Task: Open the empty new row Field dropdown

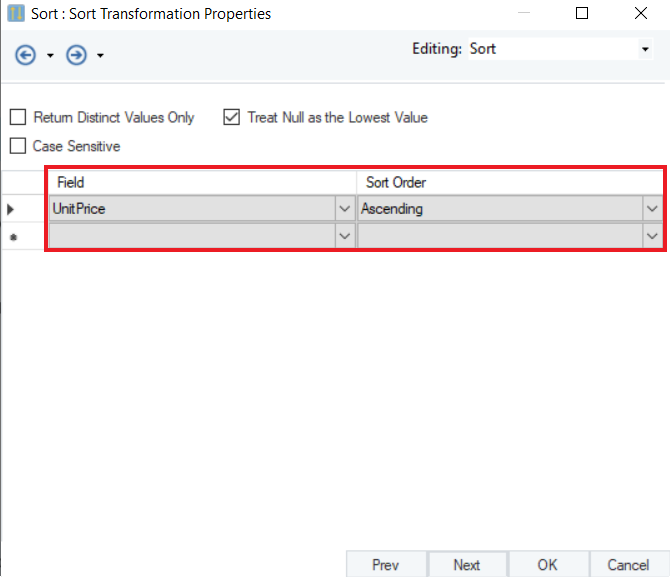Action: click(x=344, y=236)
